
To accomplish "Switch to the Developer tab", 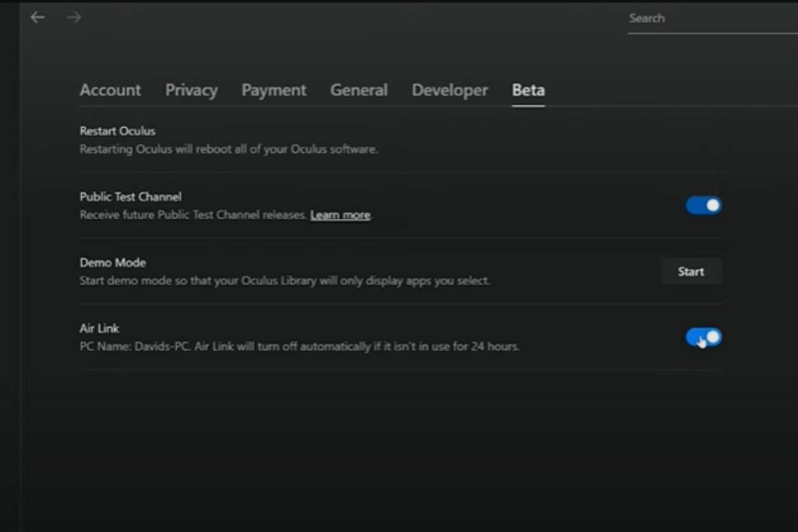I will (450, 90).
